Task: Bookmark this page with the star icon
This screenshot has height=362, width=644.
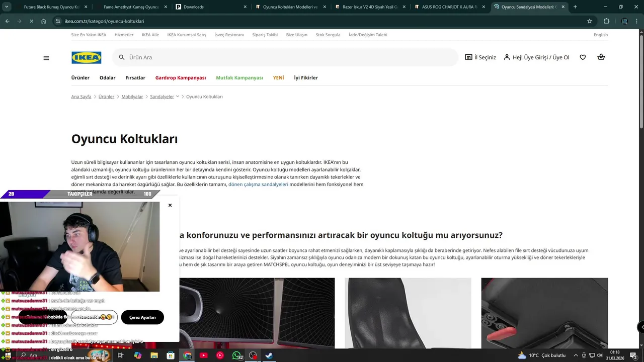Action: (590, 21)
